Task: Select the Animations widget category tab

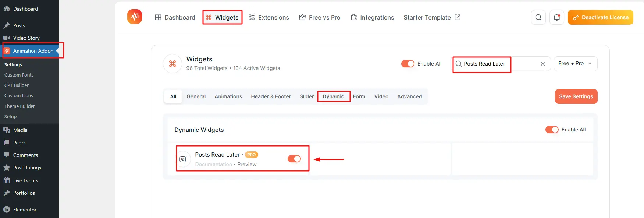Action: pyautogui.click(x=228, y=96)
